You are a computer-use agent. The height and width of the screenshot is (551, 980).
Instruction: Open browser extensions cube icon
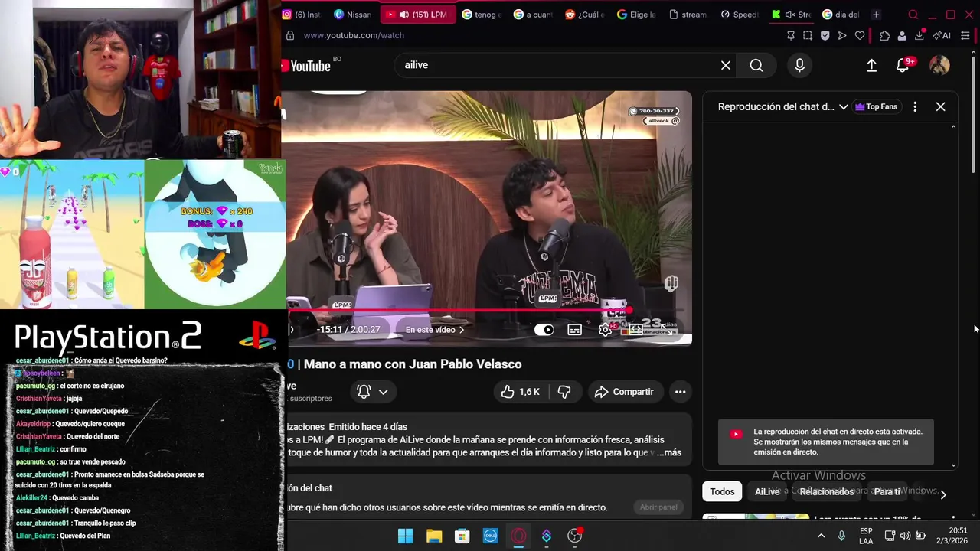tap(884, 35)
